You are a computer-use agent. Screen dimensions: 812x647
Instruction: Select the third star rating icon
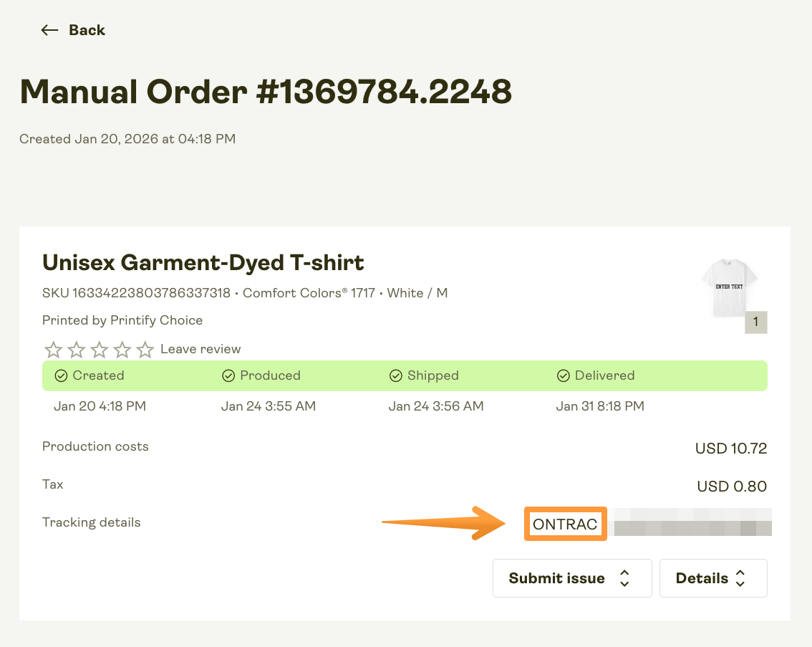pos(99,349)
